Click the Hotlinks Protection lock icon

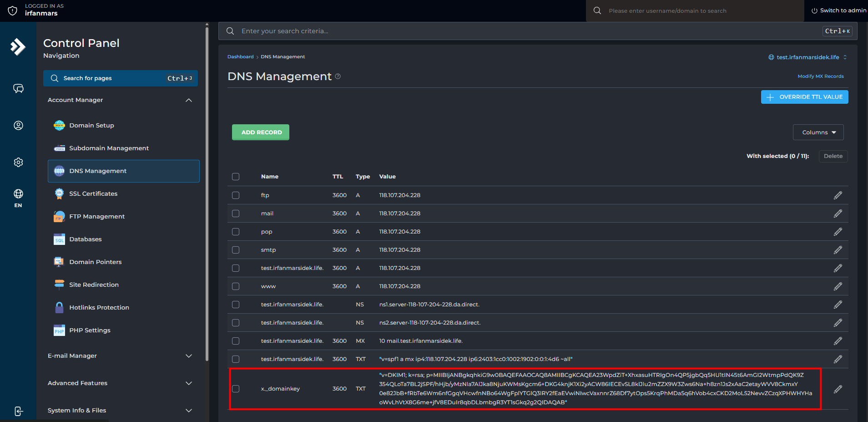click(x=59, y=307)
